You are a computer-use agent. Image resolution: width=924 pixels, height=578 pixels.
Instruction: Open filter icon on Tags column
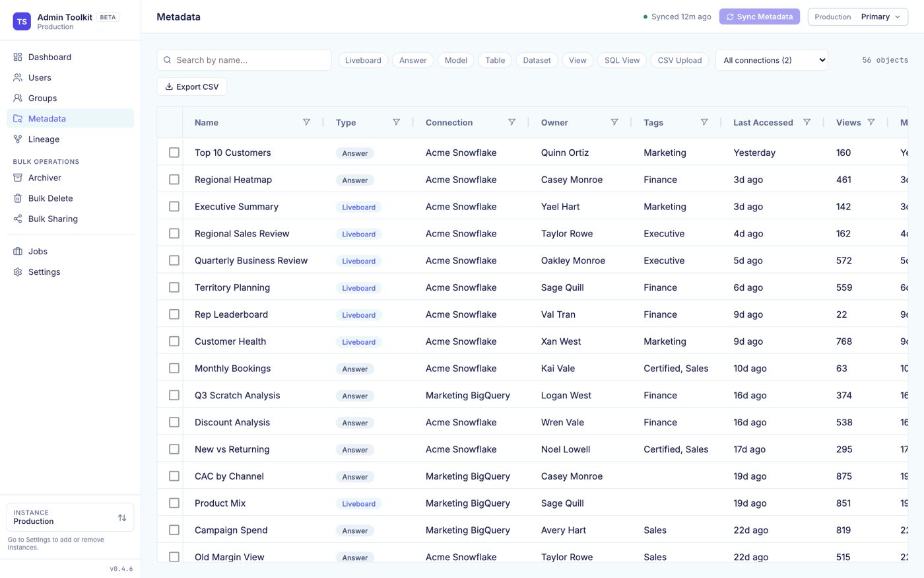point(704,122)
